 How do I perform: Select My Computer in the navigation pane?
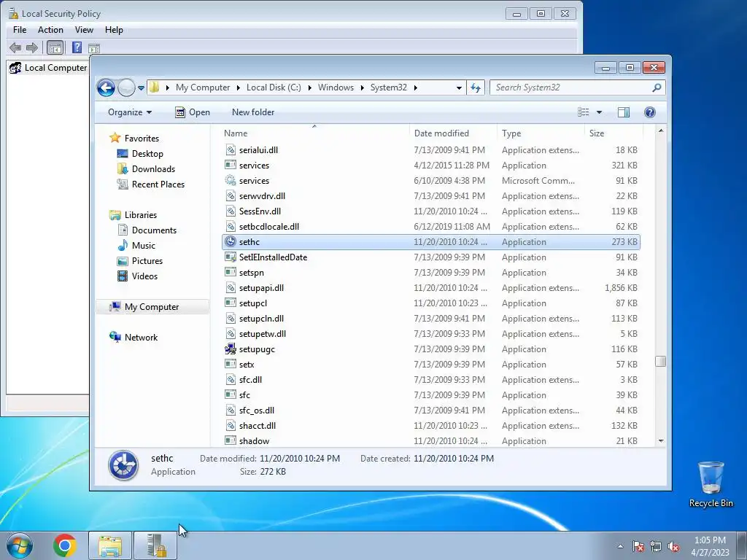(x=152, y=307)
